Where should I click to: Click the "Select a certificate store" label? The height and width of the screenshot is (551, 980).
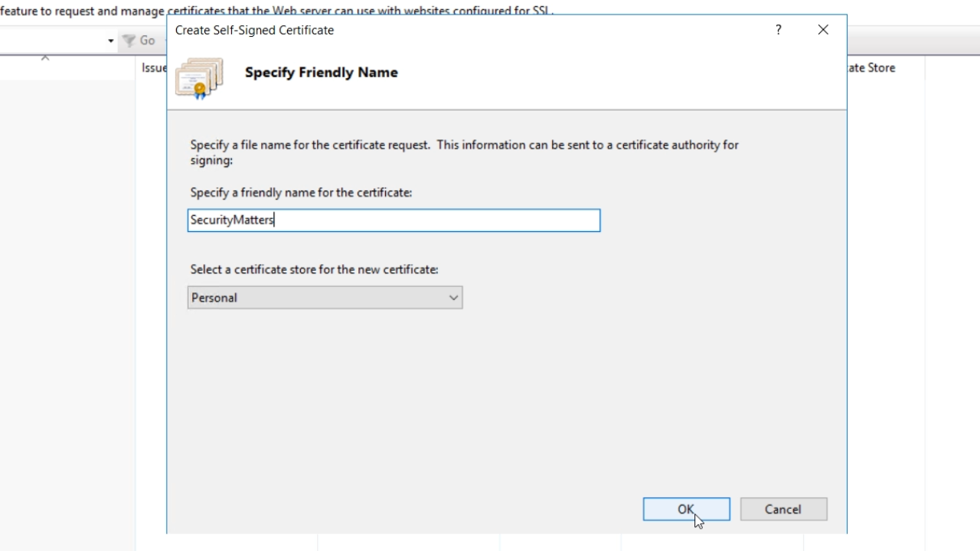314,269
